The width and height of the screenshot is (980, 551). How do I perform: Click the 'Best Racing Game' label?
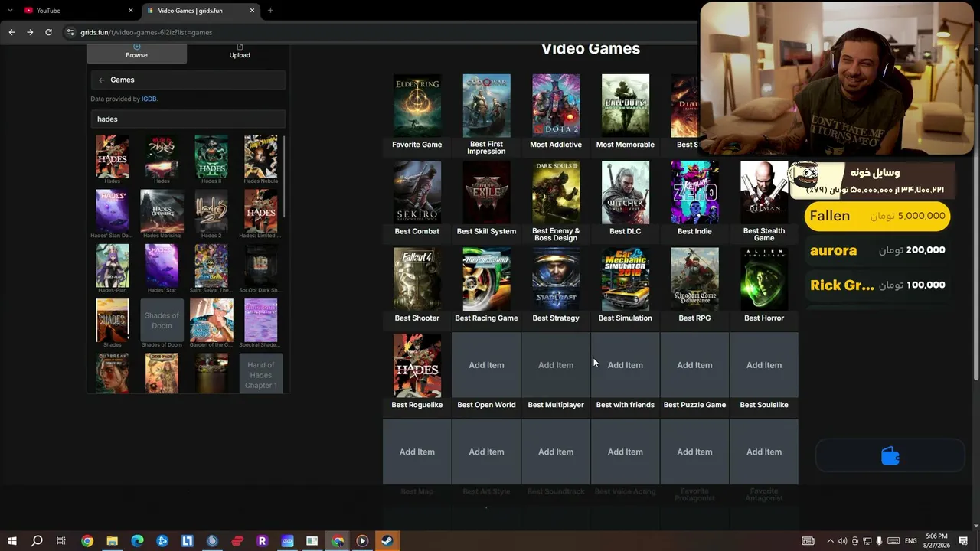[486, 318]
